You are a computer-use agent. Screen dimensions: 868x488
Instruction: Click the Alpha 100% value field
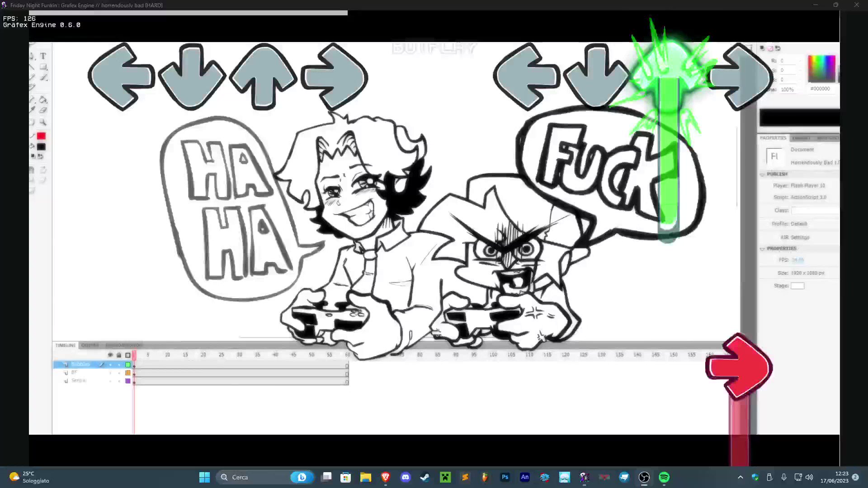pyautogui.click(x=787, y=89)
